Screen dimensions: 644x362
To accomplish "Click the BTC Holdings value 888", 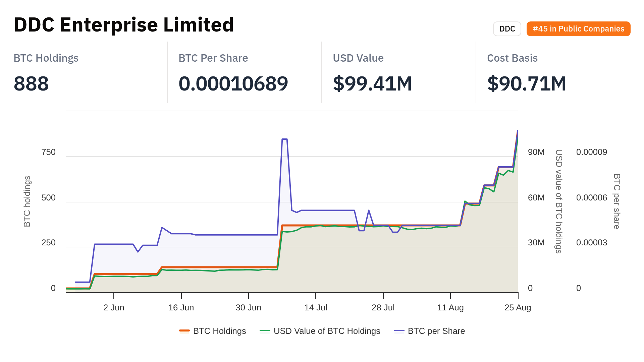I will [31, 83].
